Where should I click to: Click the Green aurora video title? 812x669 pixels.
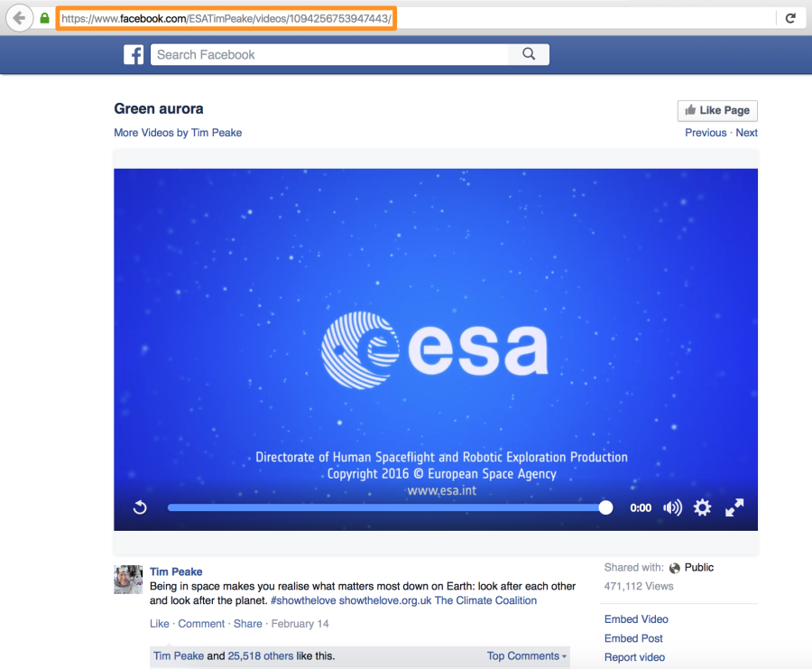click(x=159, y=109)
